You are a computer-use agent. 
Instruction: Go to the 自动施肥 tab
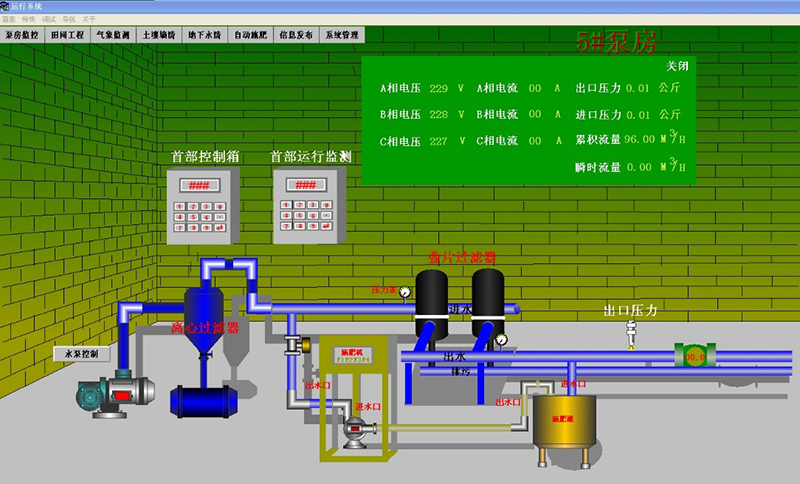coord(250,34)
